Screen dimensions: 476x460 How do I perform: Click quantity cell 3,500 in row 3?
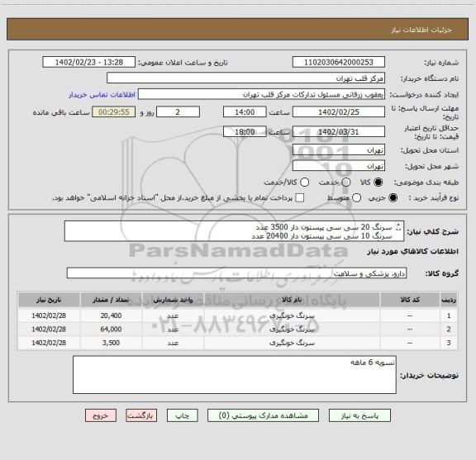pos(111,343)
